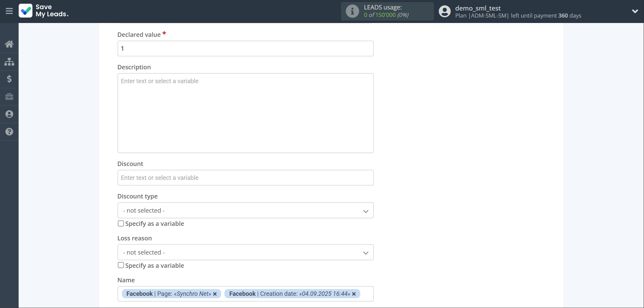The width and height of the screenshot is (644, 308).
Task: Open connections sitemap icon in sidebar
Action: click(9, 62)
